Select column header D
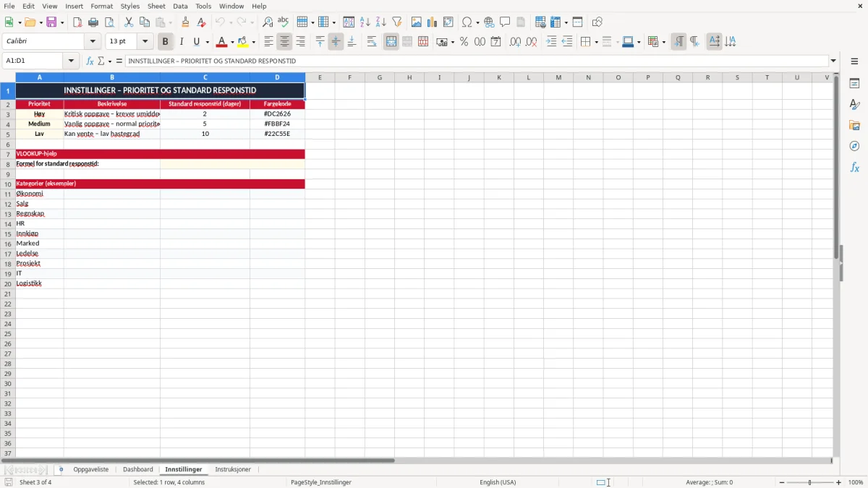Image resolution: width=868 pixels, height=488 pixels. coord(277,77)
